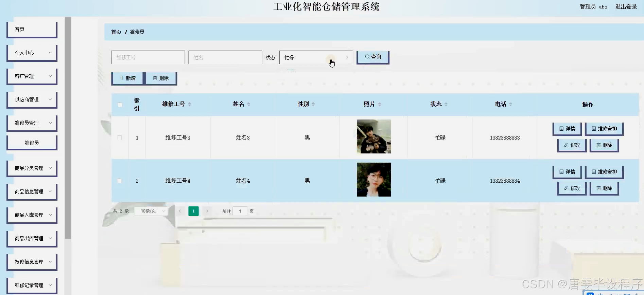
Task: Sort by 状态 column arrows
Action: tap(446, 104)
